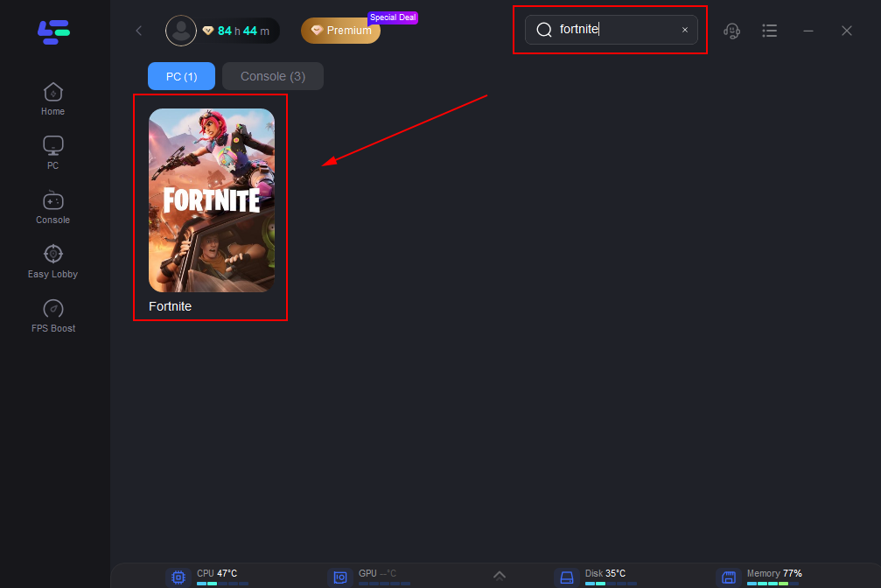This screenshot has height=588, width=881.
Task: Open the PC games section
Action: pyautogui.click(x=52, y=152)
